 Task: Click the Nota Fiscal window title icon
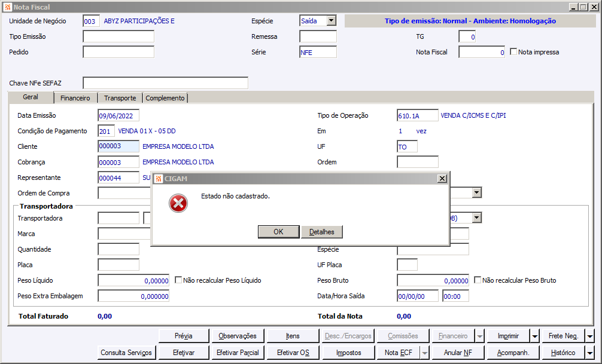(8, 7)
